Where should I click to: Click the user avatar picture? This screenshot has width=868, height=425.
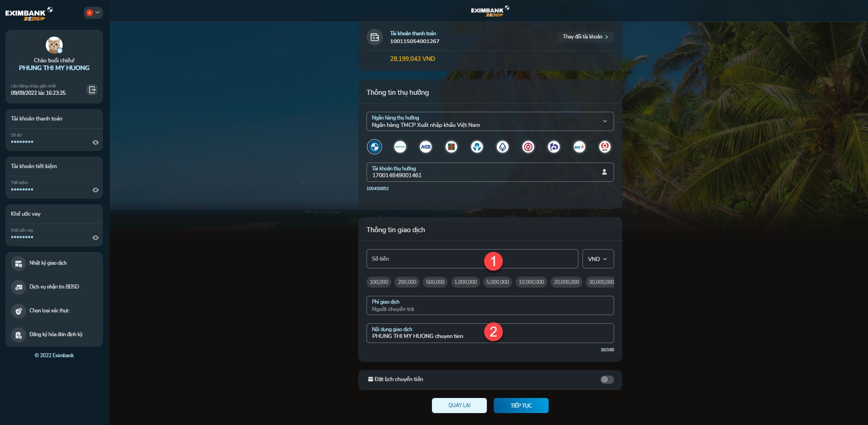[x=54, y=45]
